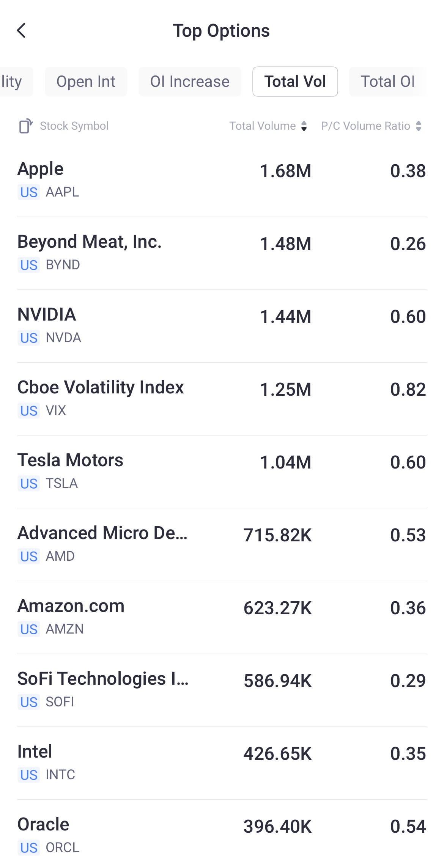Open the Oracle ORCL row
This screenshot has height=868, width=444.
(x=222, y=835)
